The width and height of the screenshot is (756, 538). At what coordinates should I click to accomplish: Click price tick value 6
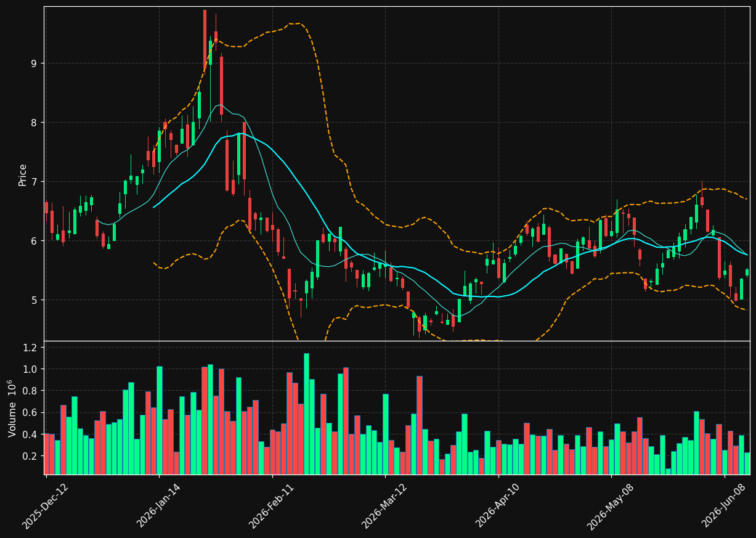tap(35, 241)
